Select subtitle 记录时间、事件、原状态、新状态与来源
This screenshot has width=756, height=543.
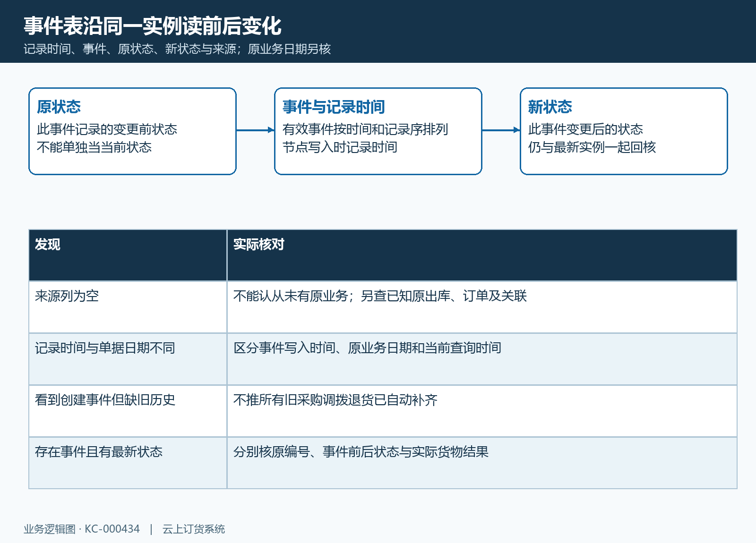point(130,49)
